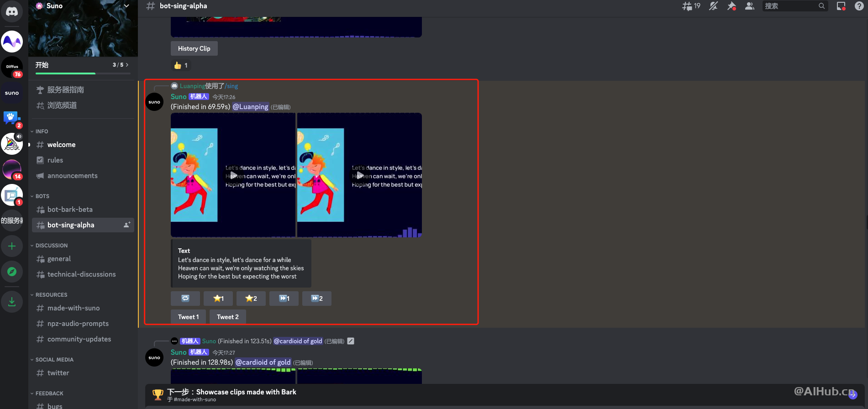Play the first generated video clip
Screen dimensions: 868x409
(x=233, y=175)
